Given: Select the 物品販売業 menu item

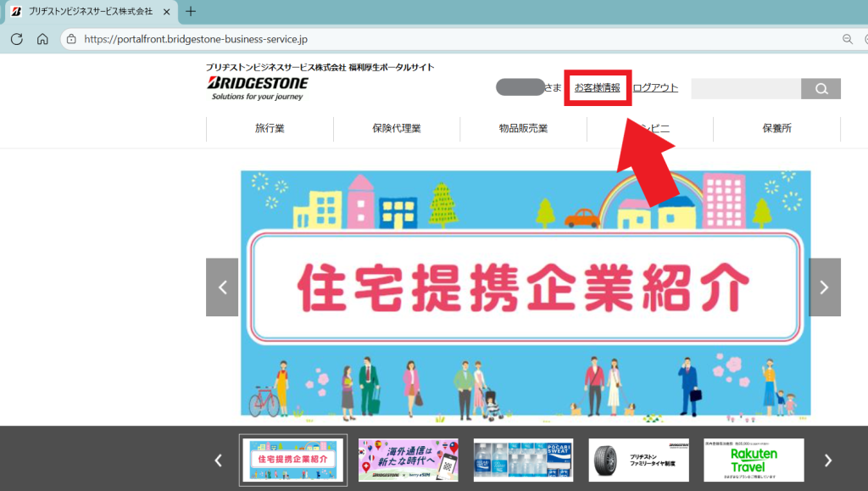Looking at the screenshot, I should click(523, 129).
